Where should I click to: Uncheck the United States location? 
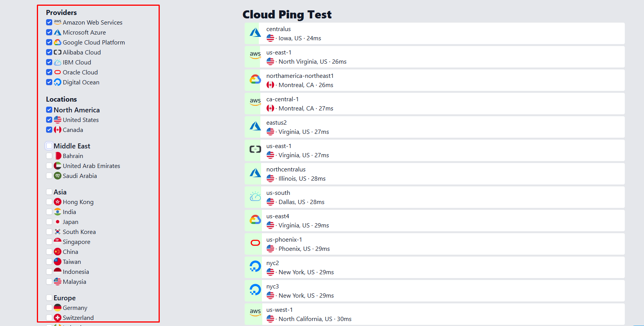pos(49,120)
